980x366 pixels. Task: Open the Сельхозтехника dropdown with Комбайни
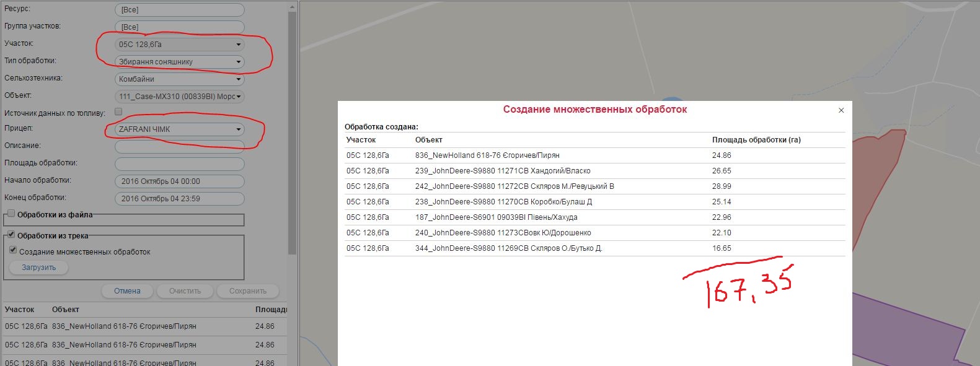(179, 79)
